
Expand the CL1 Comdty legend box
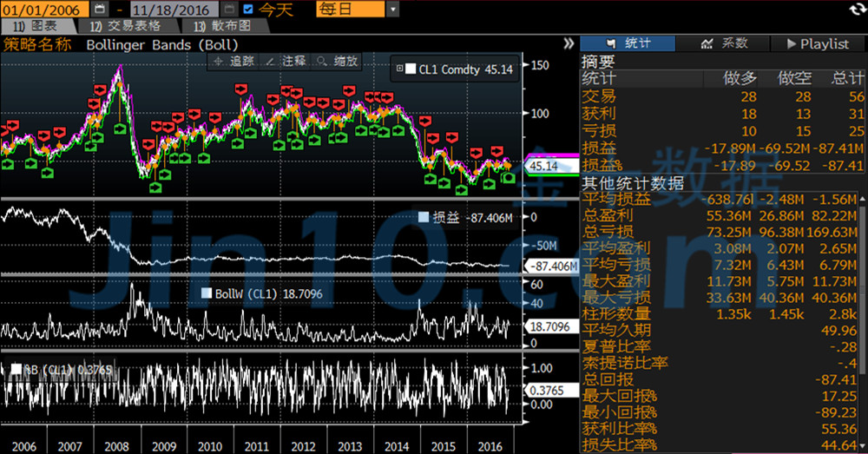pyautogui.click(x=399, y=69)
